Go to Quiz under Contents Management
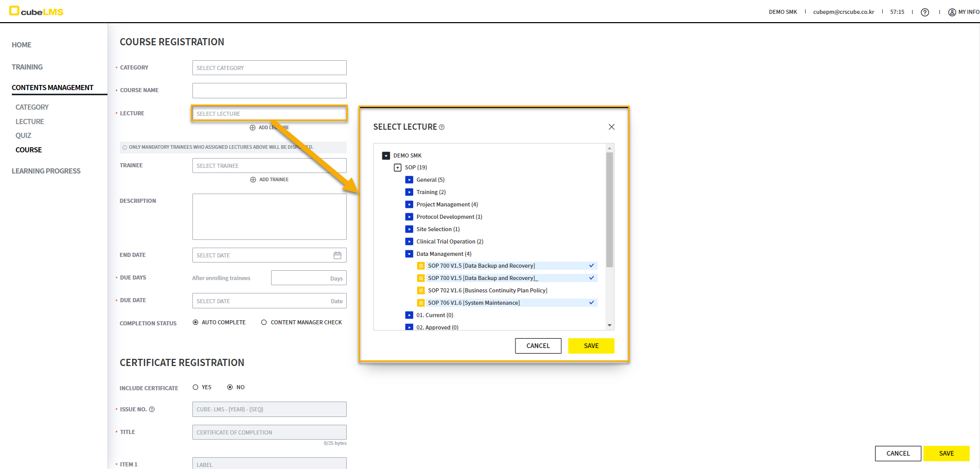 pyautogui.click(x=23, y=136)
